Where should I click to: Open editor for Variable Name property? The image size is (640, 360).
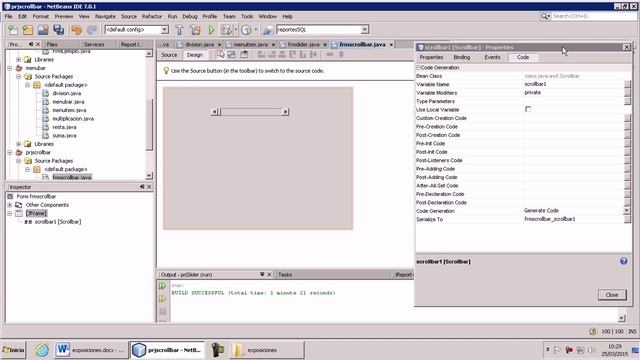click(627, 84)
